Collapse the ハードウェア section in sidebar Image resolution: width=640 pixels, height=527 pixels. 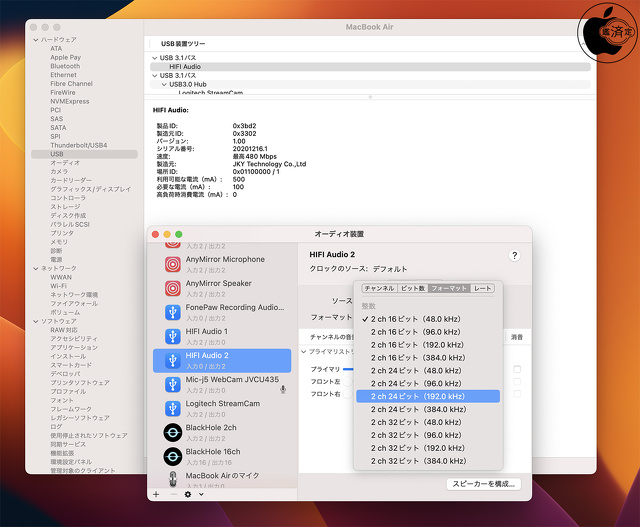(36, 39)
